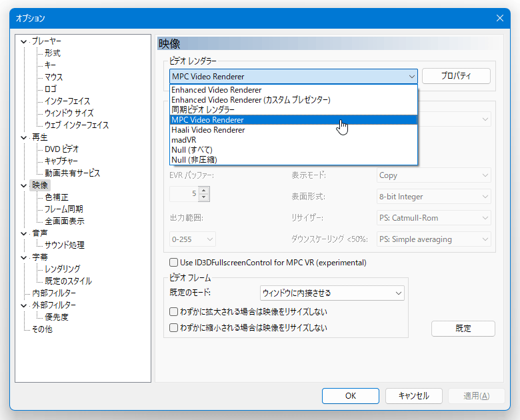Viewport: 520px width, 420px height.
Task: Open the プロパティ button
Action: (x=456, y=76)
